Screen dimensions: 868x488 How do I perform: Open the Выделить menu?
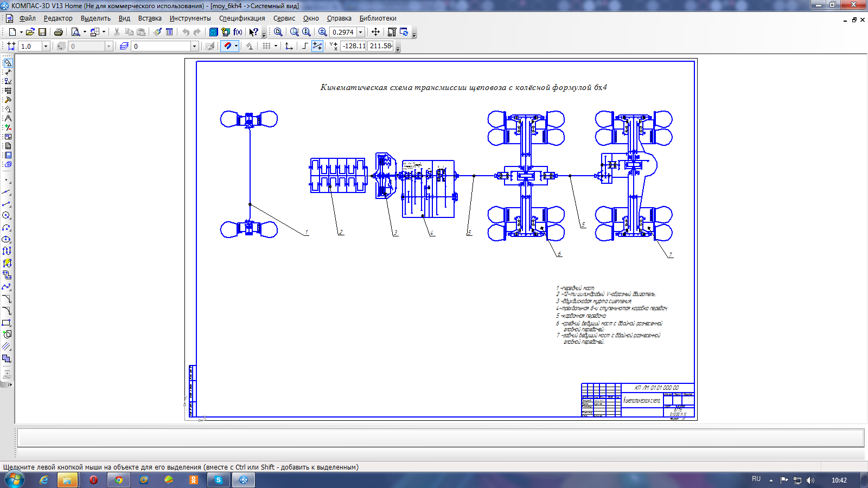coord(95,18)
